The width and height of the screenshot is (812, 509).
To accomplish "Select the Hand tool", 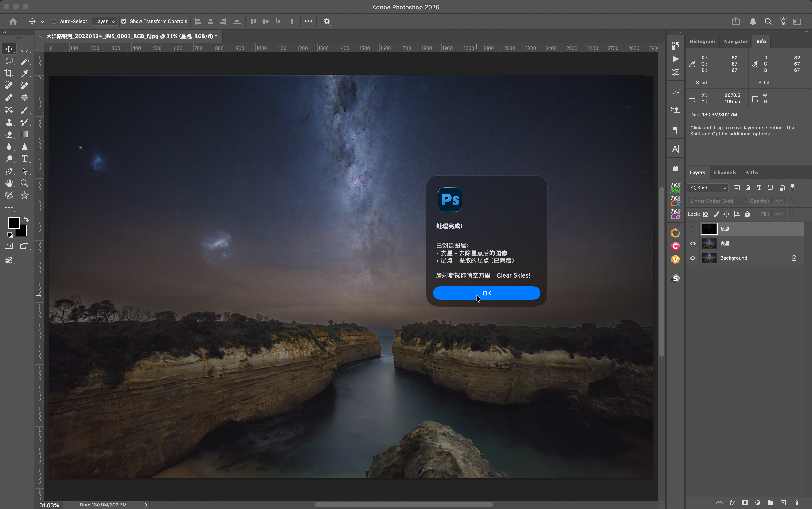I will 9,183.
